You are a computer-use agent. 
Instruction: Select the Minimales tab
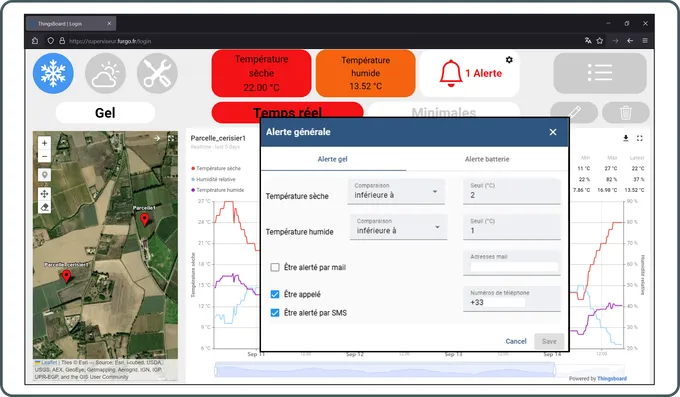click(x=444, y=113)
